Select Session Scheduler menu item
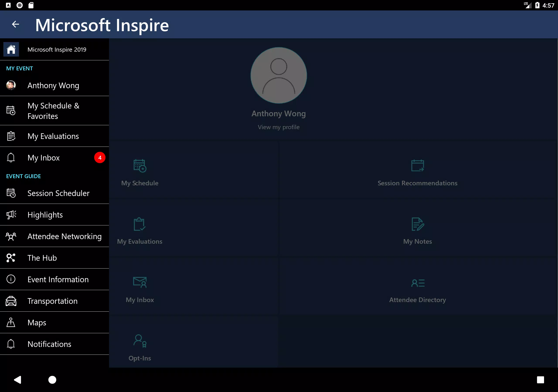The height and width of the screenshot is (392, 558). pos(54,193)
